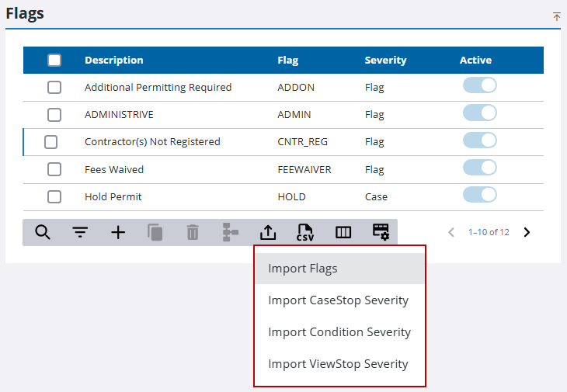Export table to CSV icon
Image resolution: width=567 pixels, height=392 pixels.
point(305,232)
